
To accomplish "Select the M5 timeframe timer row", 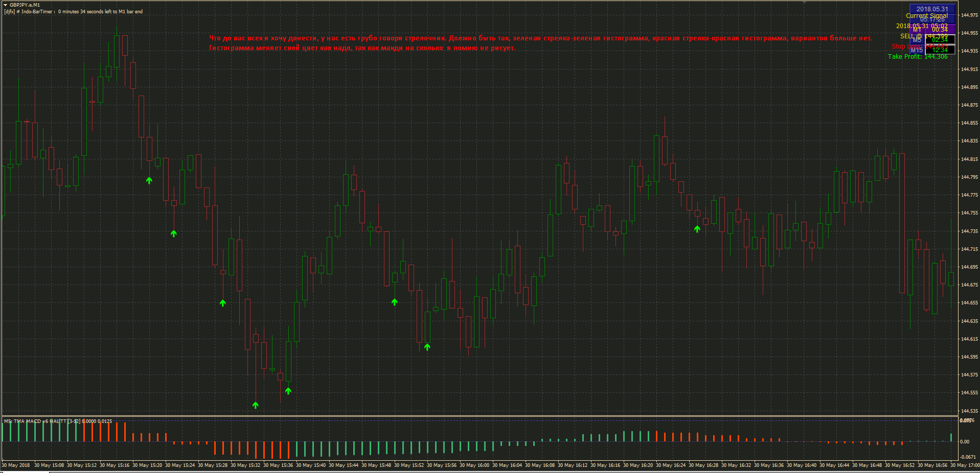I will click(x=932, y=40).
